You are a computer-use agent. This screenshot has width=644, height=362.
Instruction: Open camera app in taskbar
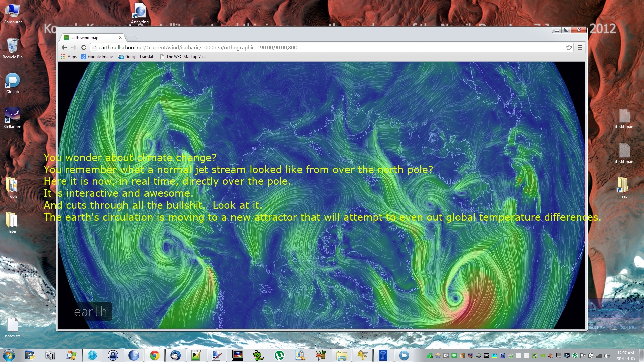click(x=50, y=355)
